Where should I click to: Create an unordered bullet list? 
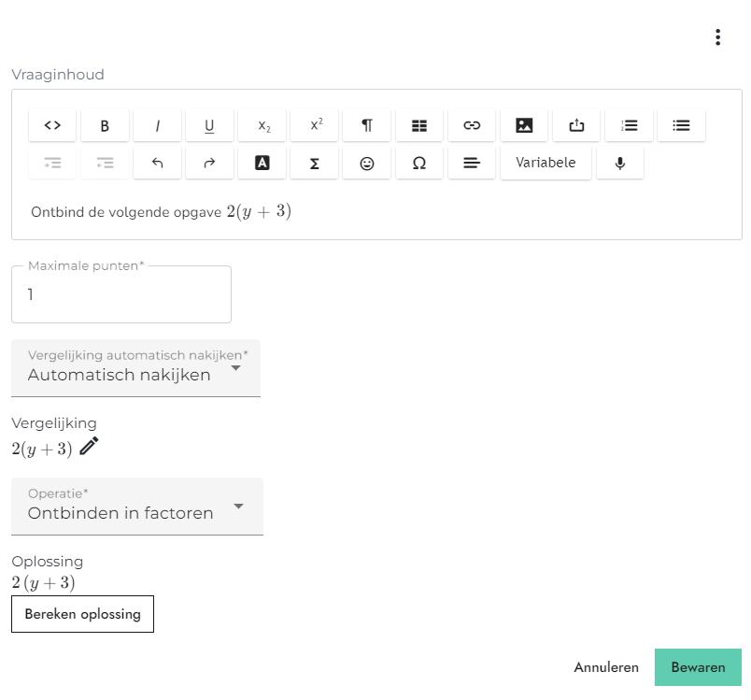click(x=681, y=125)
